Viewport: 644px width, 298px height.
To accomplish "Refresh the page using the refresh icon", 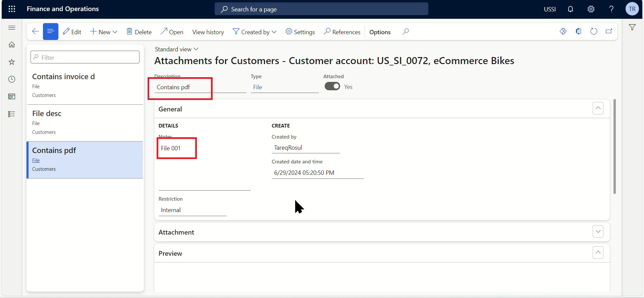I will pos(594,32).
